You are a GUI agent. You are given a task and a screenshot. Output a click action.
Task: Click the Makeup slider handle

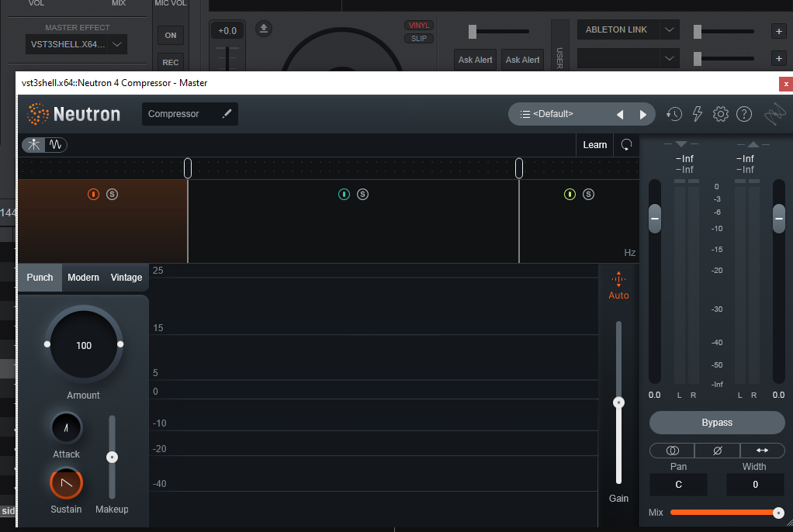click(x=112, y=457)
